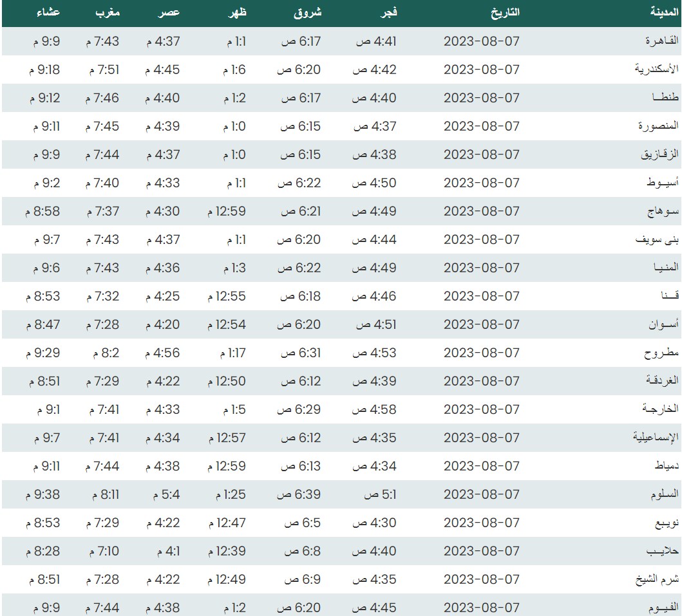The image size is (682, 616).
Task: Click the Isha time for سوهاج row
Action: pos(44,211)
